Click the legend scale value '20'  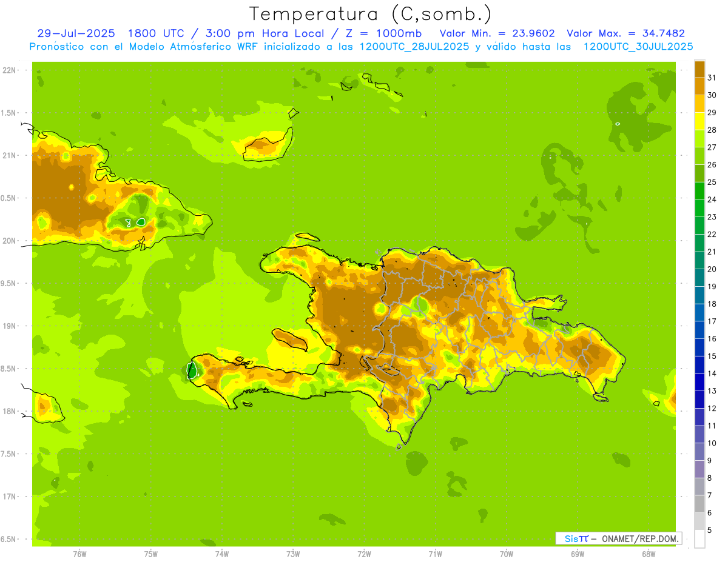(x=712, y=269)
